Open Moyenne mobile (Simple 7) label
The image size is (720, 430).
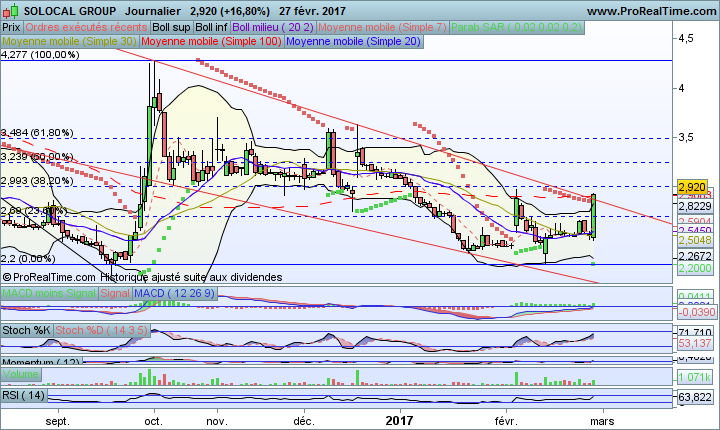click(382, 28)
